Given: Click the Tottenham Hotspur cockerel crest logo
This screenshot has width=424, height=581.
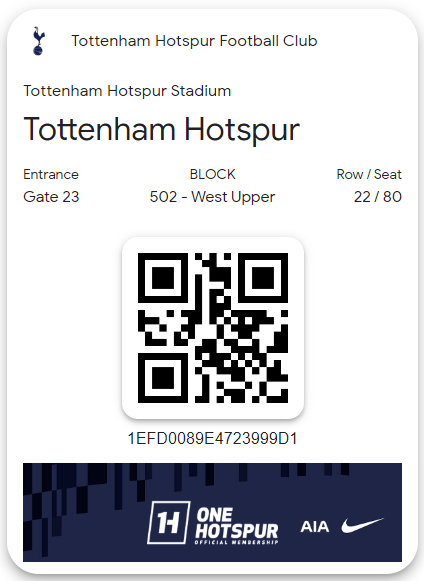Looking at the screenshot, I should tap(39, 41).
